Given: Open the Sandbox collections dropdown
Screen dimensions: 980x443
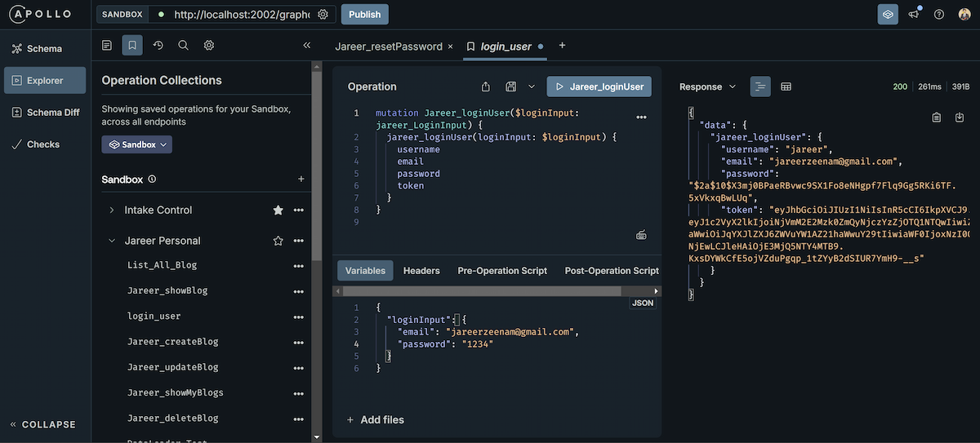Looking at the screenshot, I should point(136,144).
